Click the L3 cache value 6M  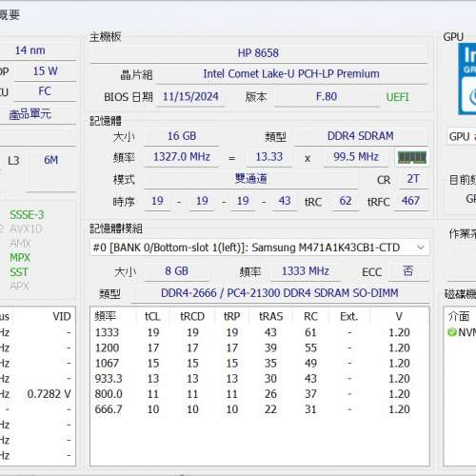[x=51, y=160]
